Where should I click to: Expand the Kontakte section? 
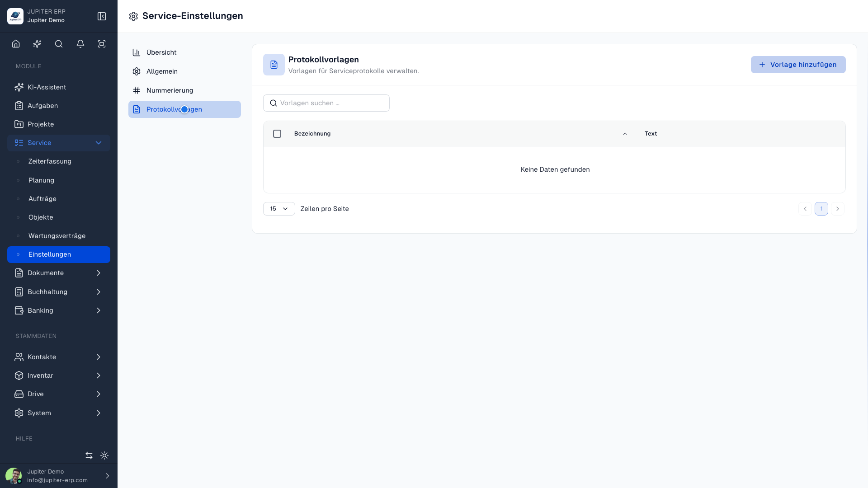pyautogui.click(x=59, y=357)
